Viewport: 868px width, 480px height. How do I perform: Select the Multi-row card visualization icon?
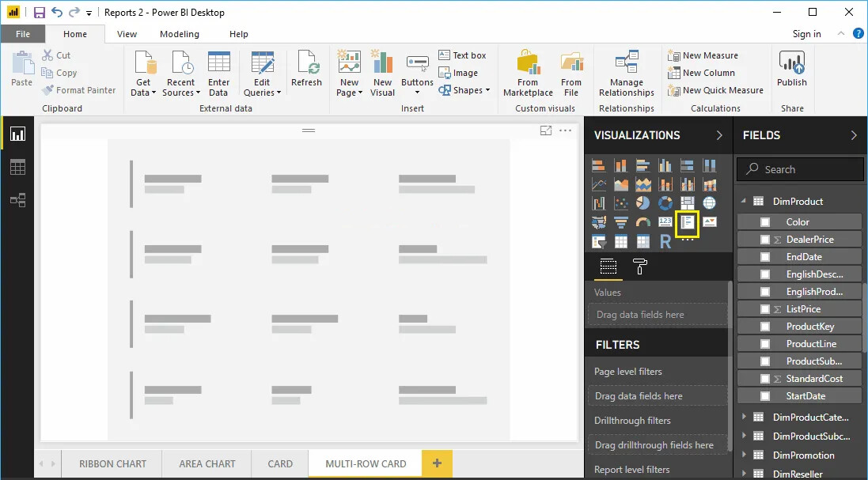click(x=687, y=222)
